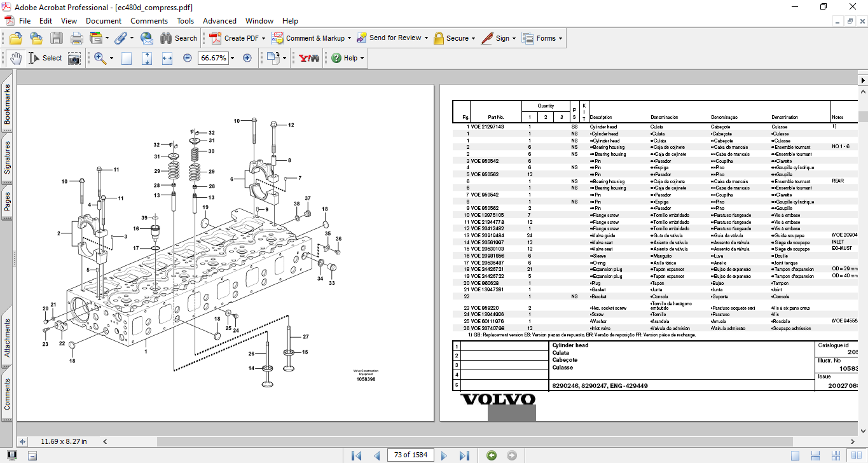Image resolution: width=868 pixels, height=463 pixels.
Task: Click the page number input field
Action: pyautogui.click(x=411, y=455)
